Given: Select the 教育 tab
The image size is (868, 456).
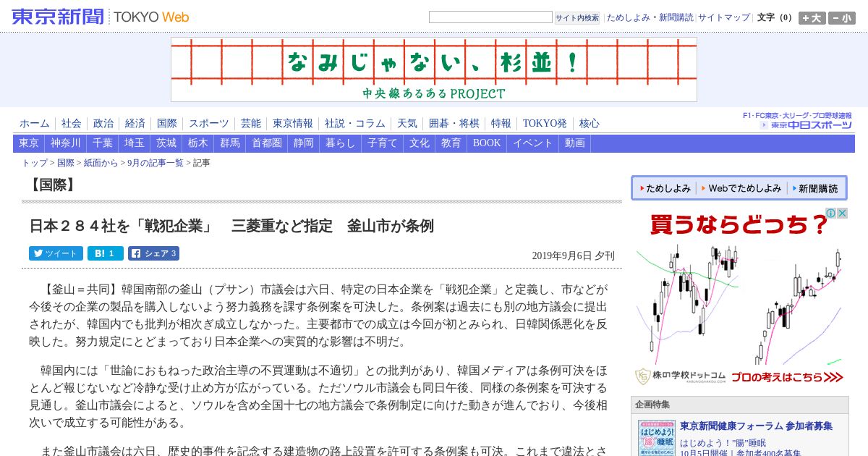Looking at the screenshot, I should [x=451, y=143].
